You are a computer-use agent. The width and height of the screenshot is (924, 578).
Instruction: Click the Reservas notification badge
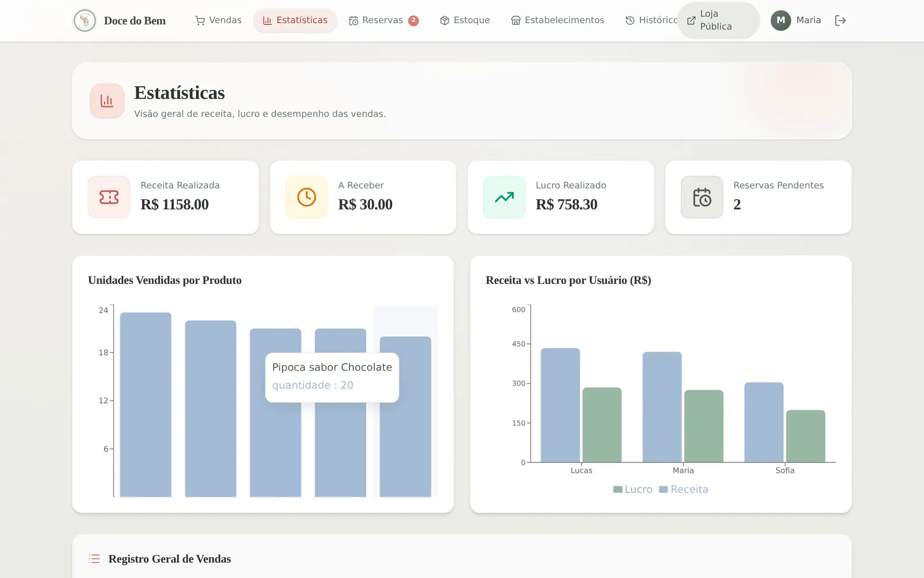coord(413,20)
